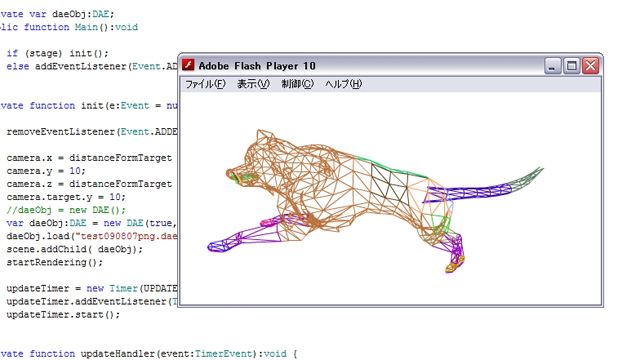Click the updateHandler function declaration line
This screenshot has width=640, height=360.
(x=149, y=354)
